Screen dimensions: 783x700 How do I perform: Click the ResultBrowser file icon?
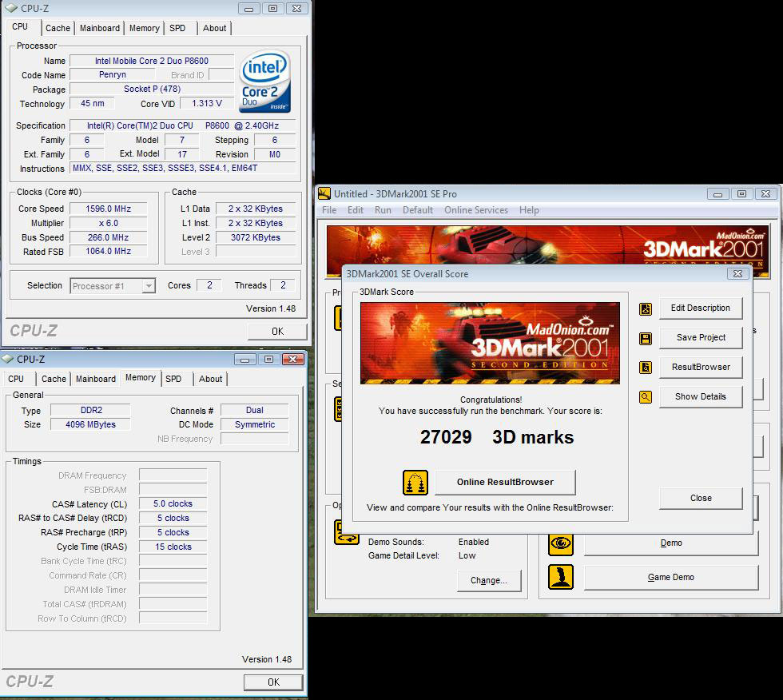646,368
